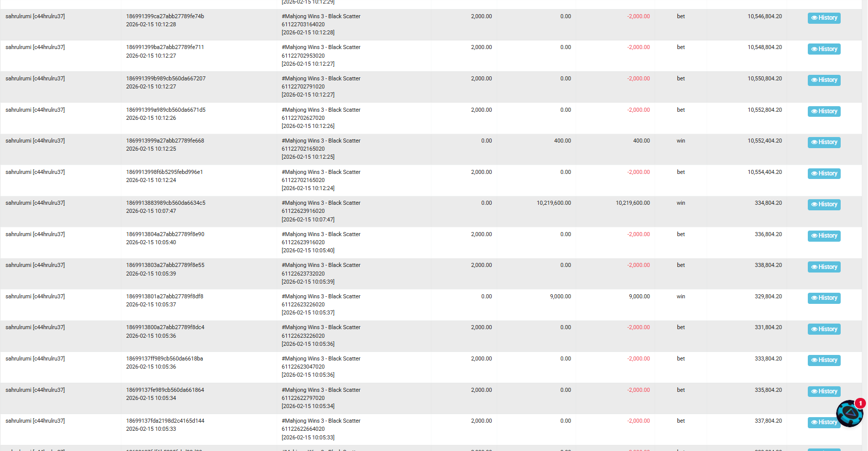Open History for the 400.00 win row
The width and height of the screenshot is (868, 451).
coord(823,142)
